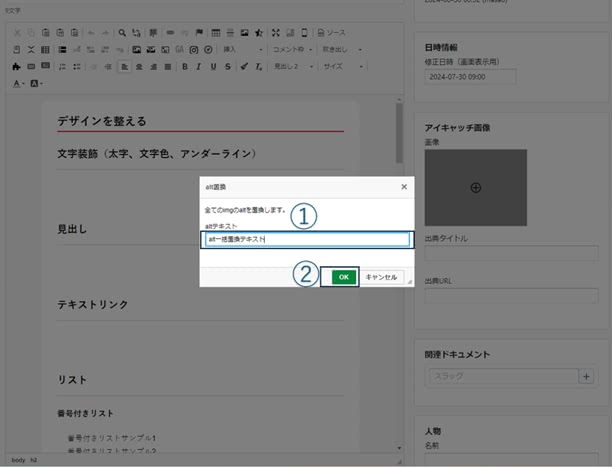Screen dimensions: 612x467
Task: Click the 修正日時 date field
Action: 470,77
